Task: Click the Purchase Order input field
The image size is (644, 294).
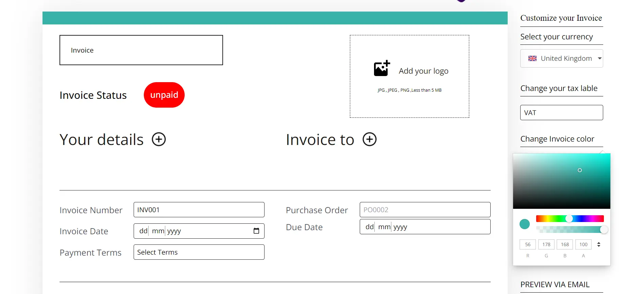Action: 425,210
